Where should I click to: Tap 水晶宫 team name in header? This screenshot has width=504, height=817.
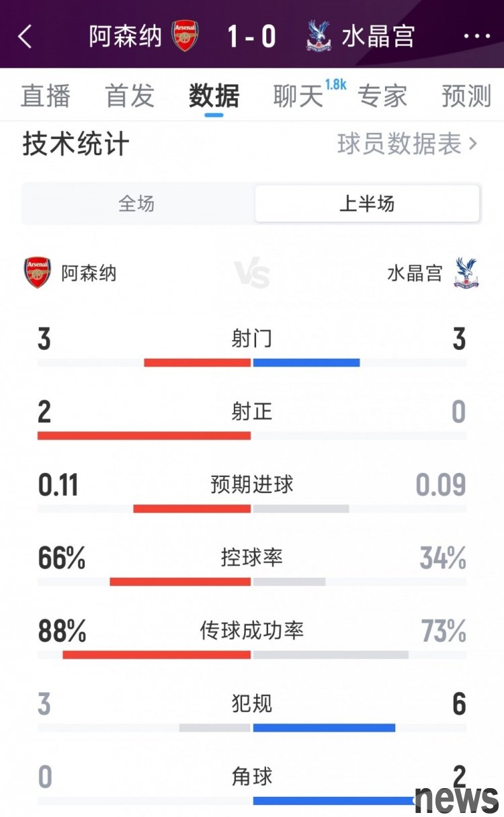(378, 36)
